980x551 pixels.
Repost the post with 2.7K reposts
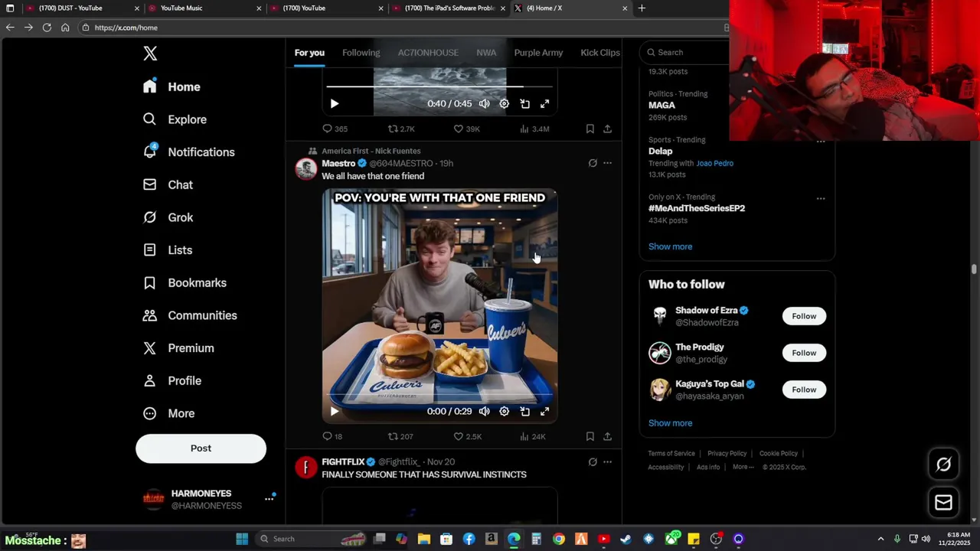400,129
